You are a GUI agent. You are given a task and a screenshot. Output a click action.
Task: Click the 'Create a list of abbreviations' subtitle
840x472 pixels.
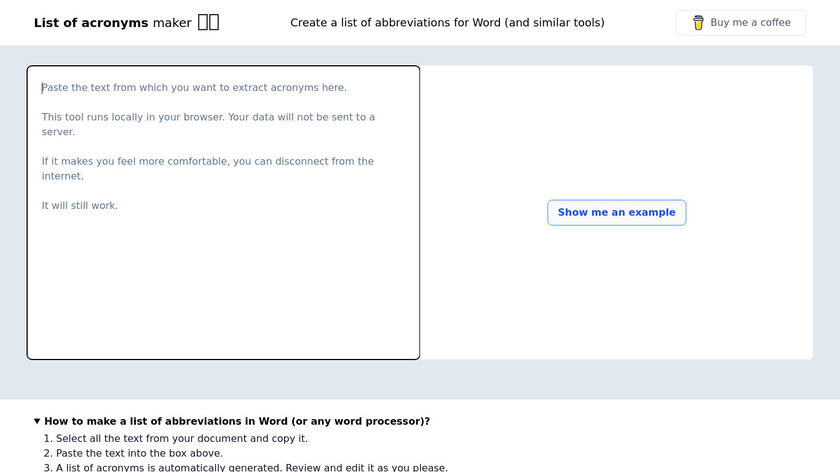(x=447, y=22)
